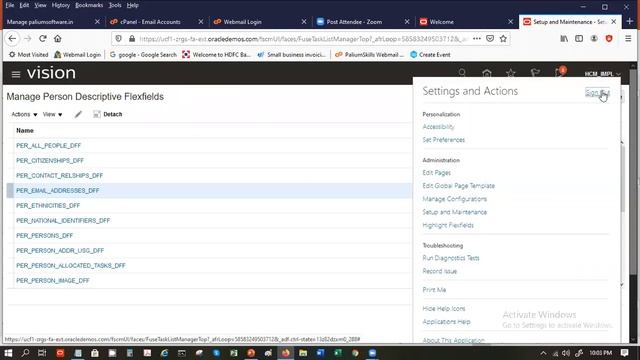Open Windows taskbar search
Image resolution: width=640 pixels, height=360 pixels.
25,353
